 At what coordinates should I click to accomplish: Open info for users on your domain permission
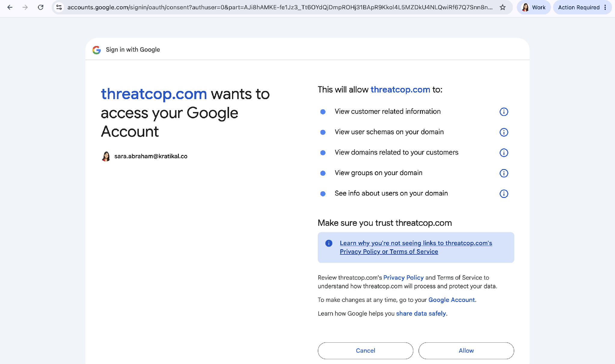tap(504, 193)
